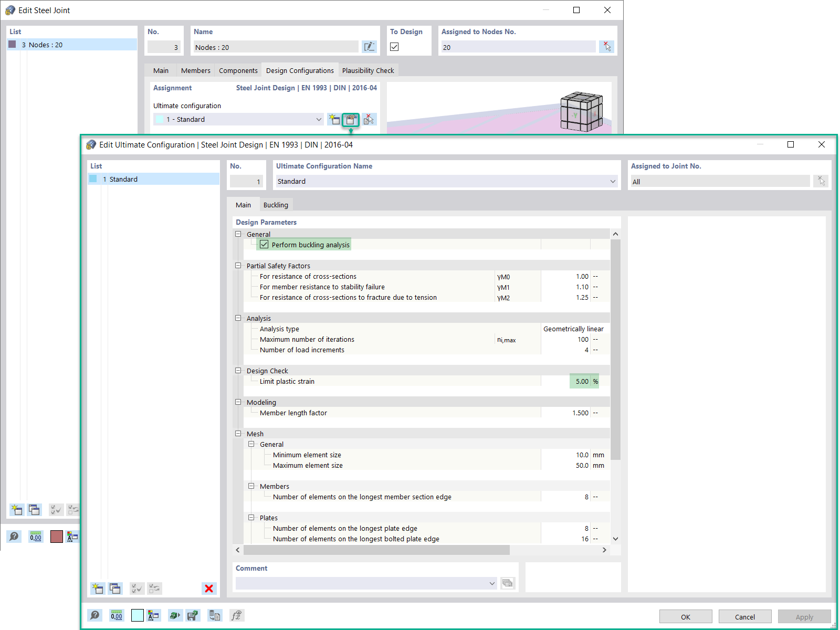
Task: Confirm changes with the OK button
Action: pos(685,616)
